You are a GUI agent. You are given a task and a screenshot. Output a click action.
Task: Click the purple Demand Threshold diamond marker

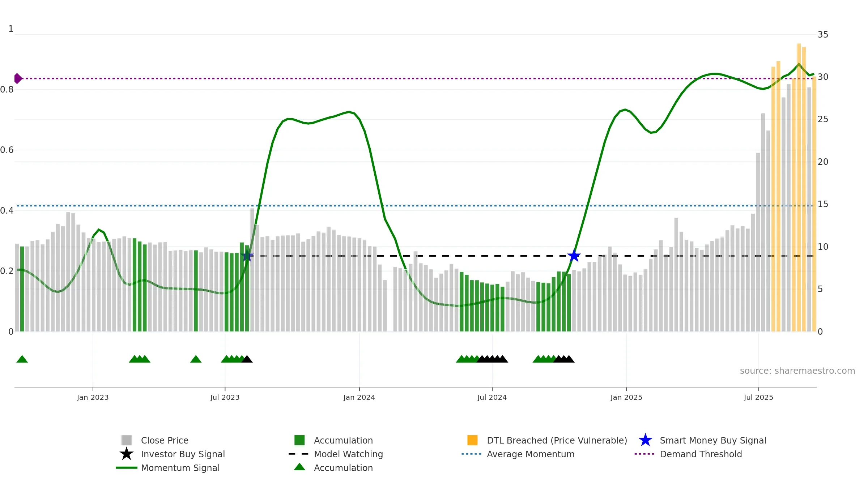pos(18,78)
